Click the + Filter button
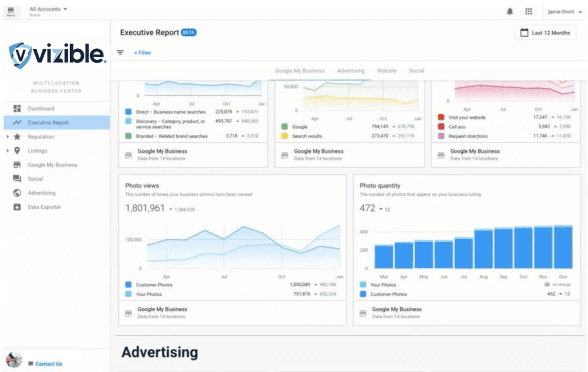The height and width of the screenshot is (372, 588). click(x=142, y=52)
